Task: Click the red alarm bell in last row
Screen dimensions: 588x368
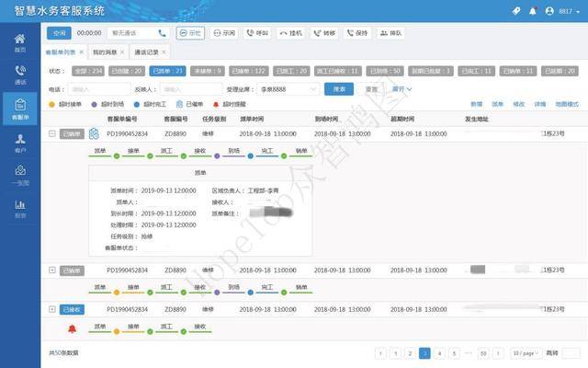Action: coord(72,327)
